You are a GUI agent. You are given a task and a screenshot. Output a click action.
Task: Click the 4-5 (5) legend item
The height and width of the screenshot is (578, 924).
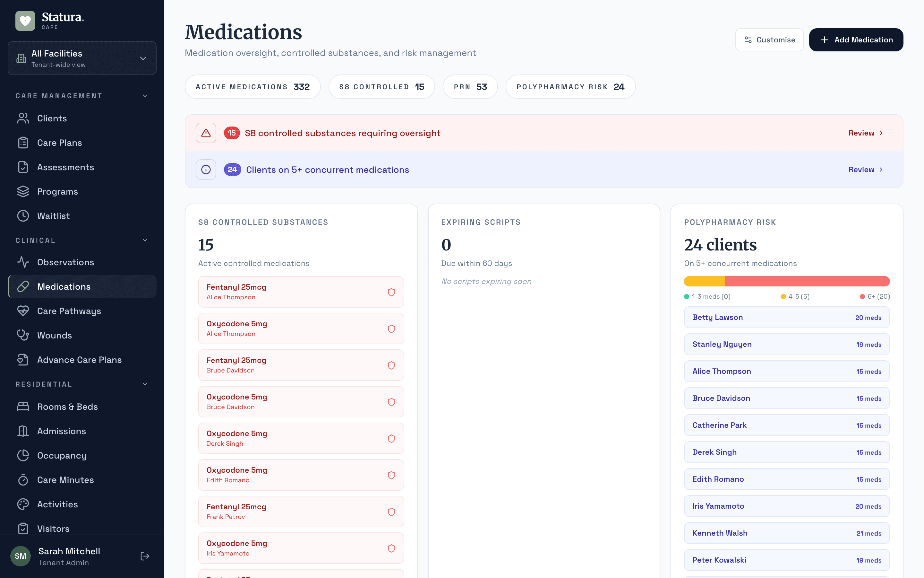(x=795, y=297)
